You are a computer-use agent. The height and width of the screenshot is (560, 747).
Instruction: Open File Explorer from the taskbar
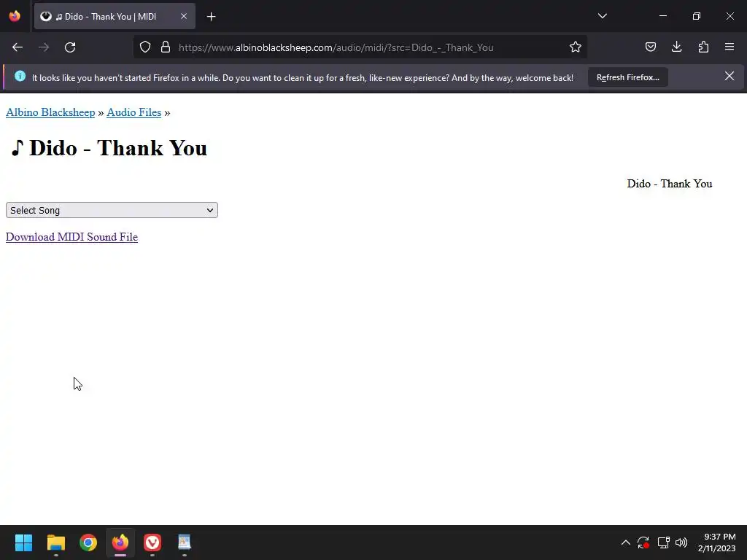55,542
